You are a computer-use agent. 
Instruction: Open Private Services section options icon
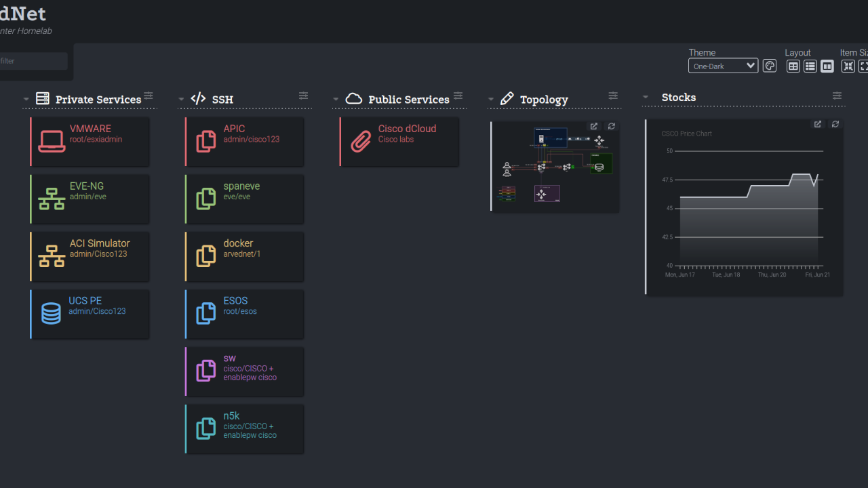(x=149, y=96)
